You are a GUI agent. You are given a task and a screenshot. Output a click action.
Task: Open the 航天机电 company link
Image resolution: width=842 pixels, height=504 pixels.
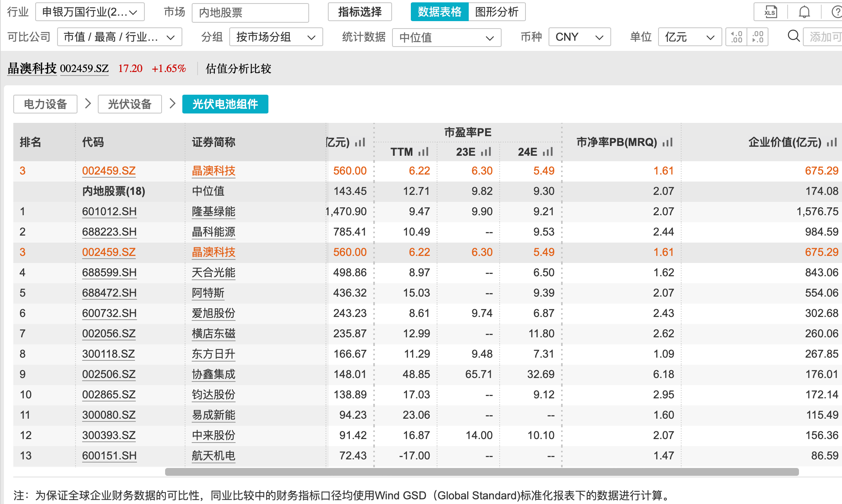[214, 456]
